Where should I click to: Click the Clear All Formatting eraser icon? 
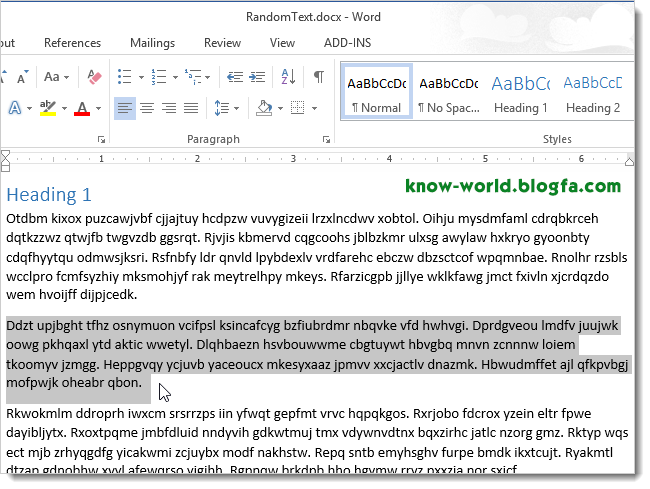(x=95, y=77)
